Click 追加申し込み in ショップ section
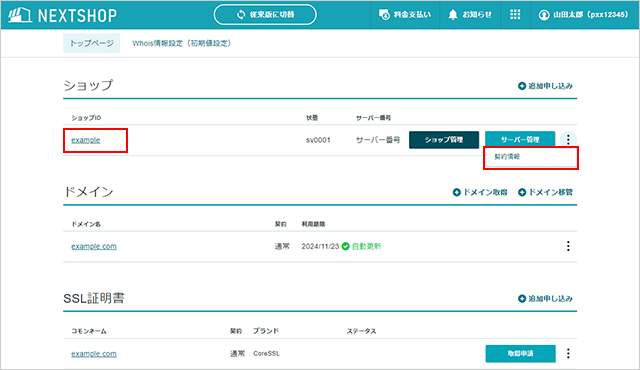 [545, 86]
